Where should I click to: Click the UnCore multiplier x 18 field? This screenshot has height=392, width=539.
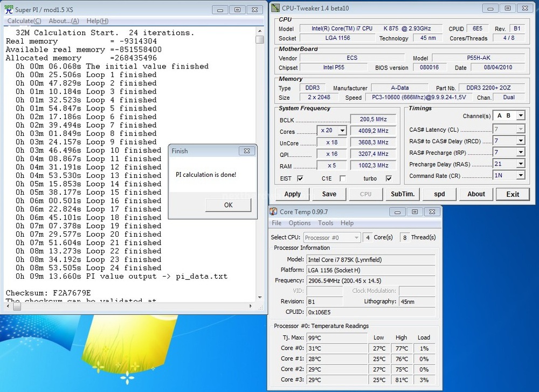pos(331,142)
